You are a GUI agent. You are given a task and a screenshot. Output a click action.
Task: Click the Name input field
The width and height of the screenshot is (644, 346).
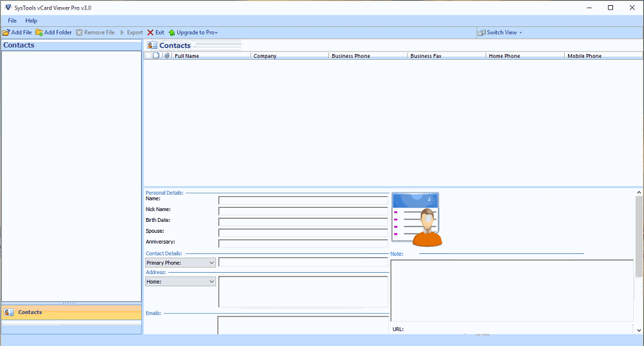coord(303,201)
